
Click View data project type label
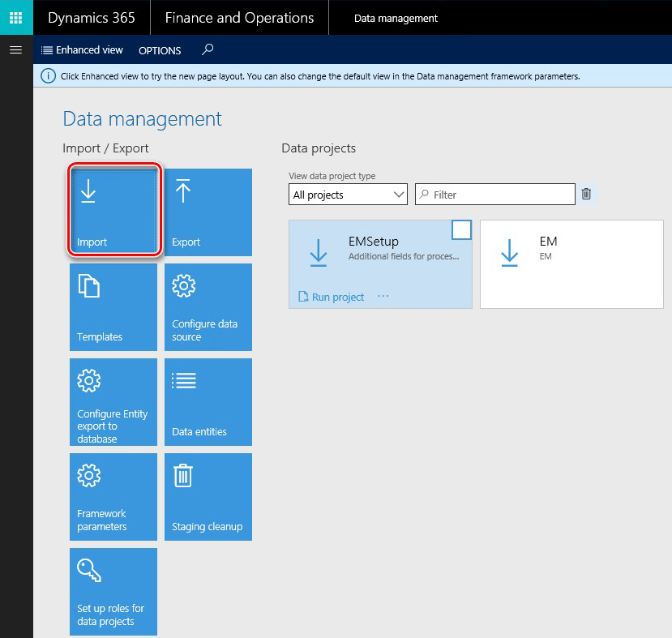(332, 176)
